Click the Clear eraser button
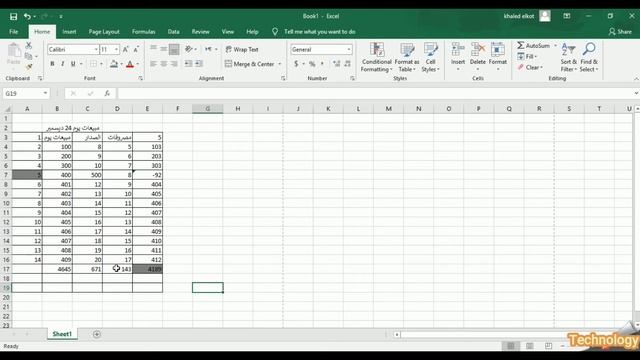Screen dimensions: 640x360 coord(530,67)
